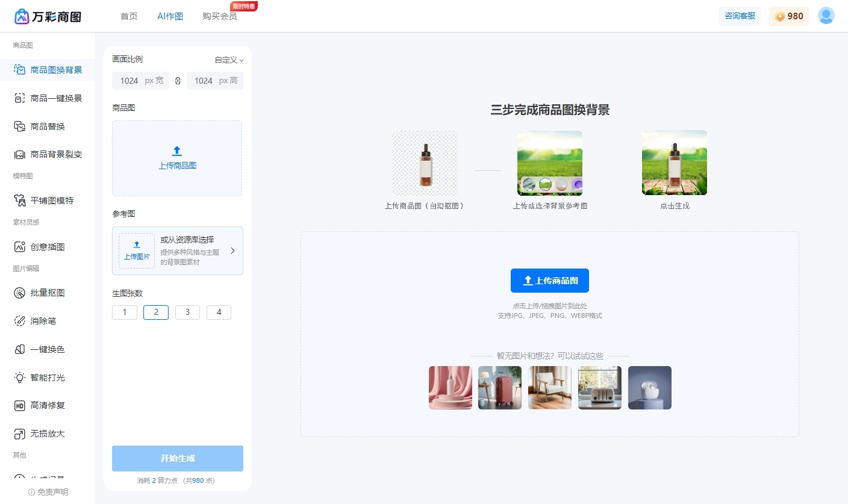Image resolution: width=848 pixels, height=504 pixels.
Task: Click the height px input field
Action: [x=215, y=81]
